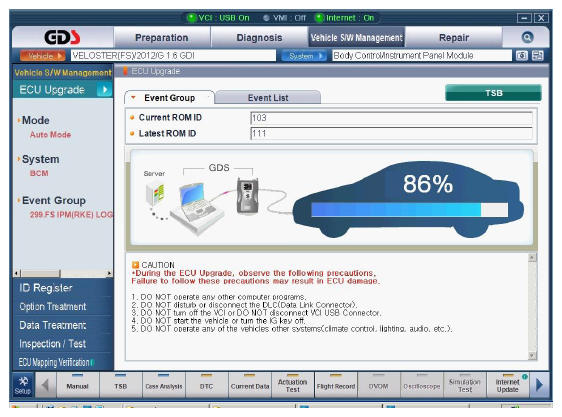
Task: Open Actuation Test from bottom toolbar
Action: coord(293,385)
